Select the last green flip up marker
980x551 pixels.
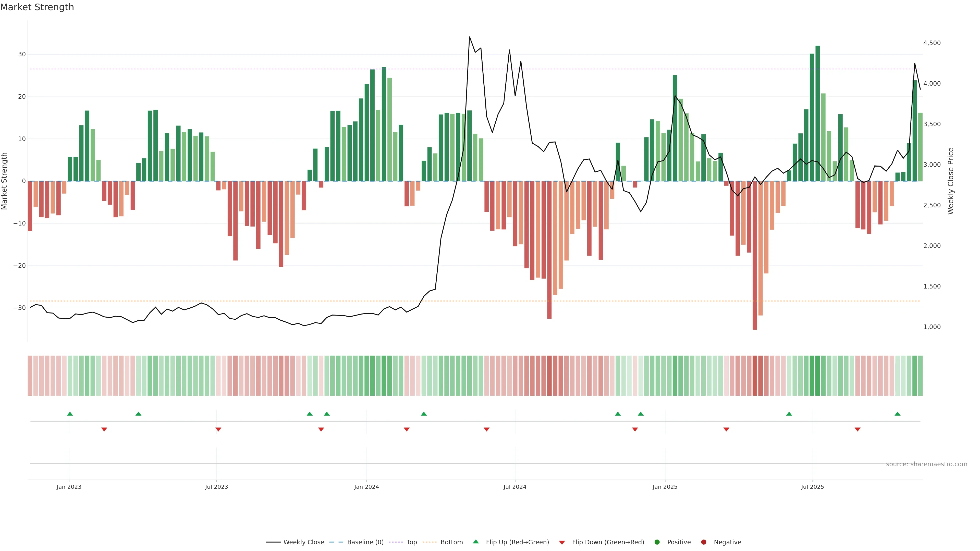898,414
